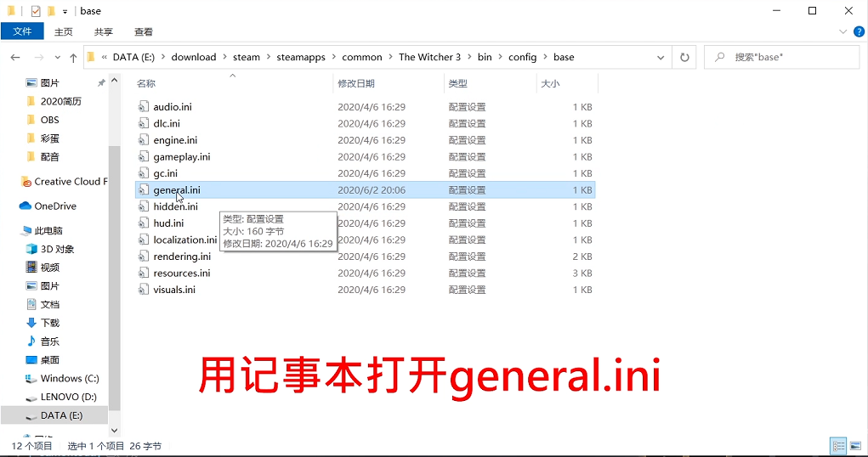Expand the ribbon with the chevron

[843, 31]
